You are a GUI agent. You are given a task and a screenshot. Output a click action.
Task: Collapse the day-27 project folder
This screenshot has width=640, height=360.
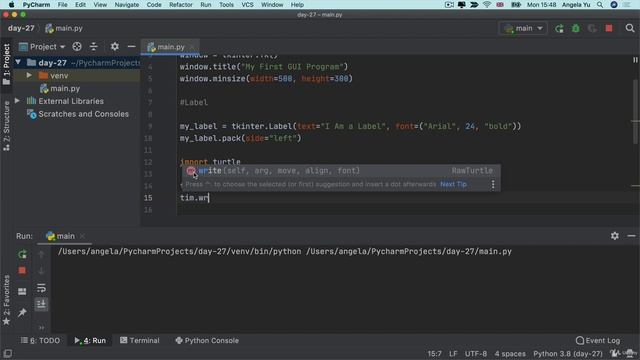[x=18, y=62]
